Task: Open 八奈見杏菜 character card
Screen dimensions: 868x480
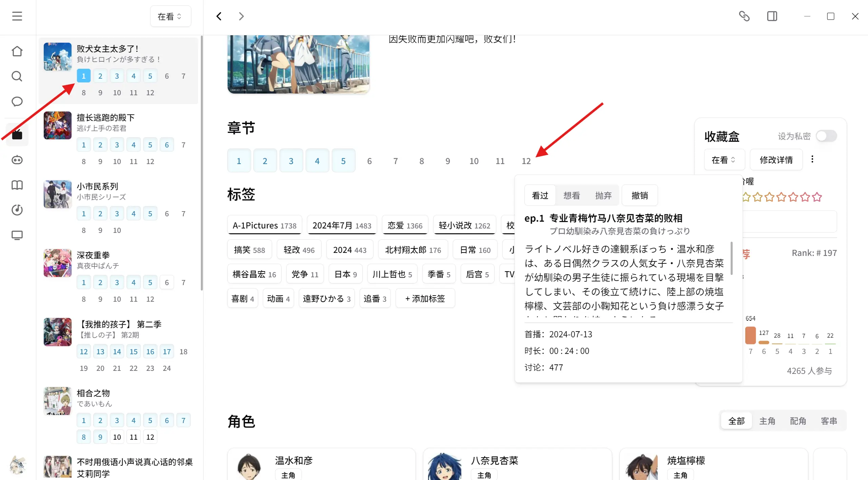Action: (x=517, y=464)
